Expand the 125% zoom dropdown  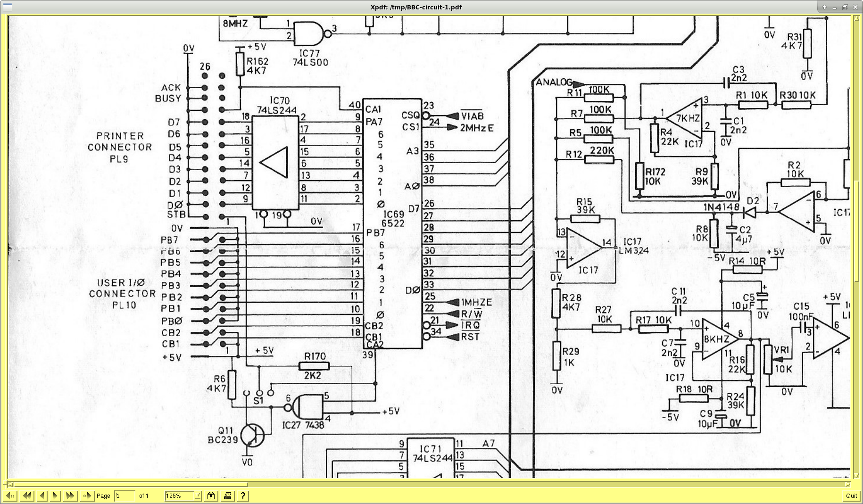coord(198,496)
